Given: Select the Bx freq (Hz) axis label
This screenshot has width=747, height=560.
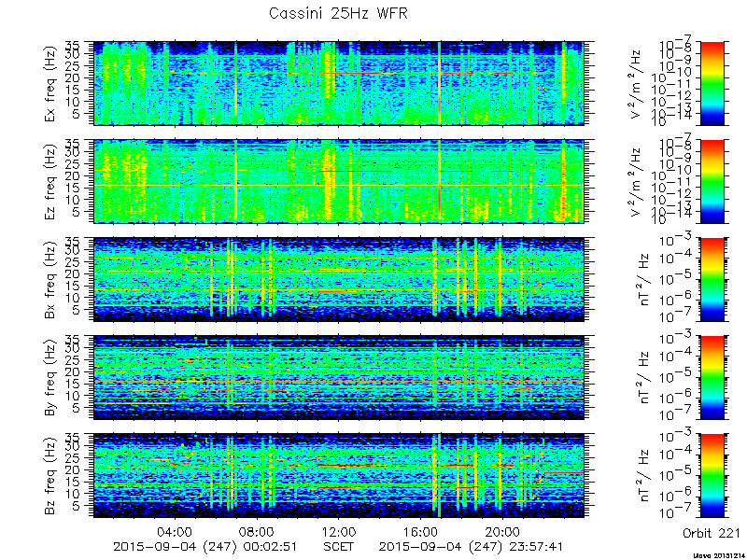Looking at the screenshot, I should coord(50,281).
